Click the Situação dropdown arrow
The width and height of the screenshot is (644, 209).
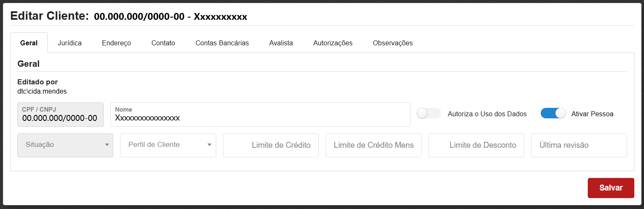click(107, 145)
